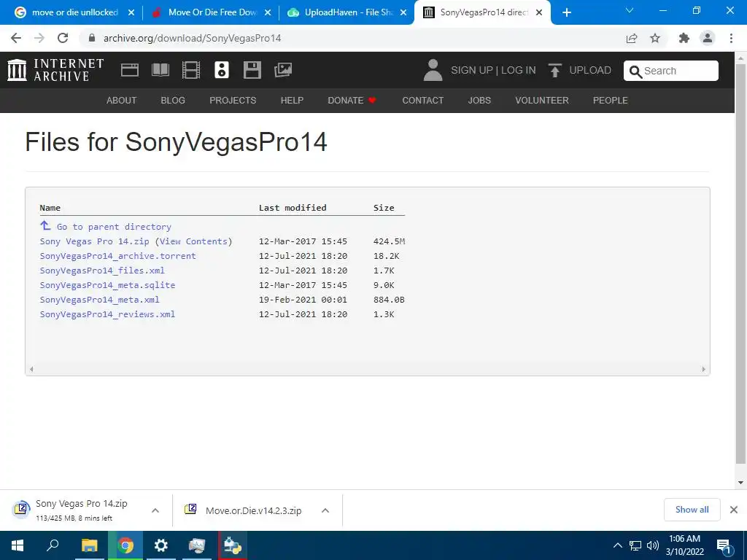Switch to 'Move Or Die Free Dow' tab
The image size is (747, 560).
tap(211, 13)
